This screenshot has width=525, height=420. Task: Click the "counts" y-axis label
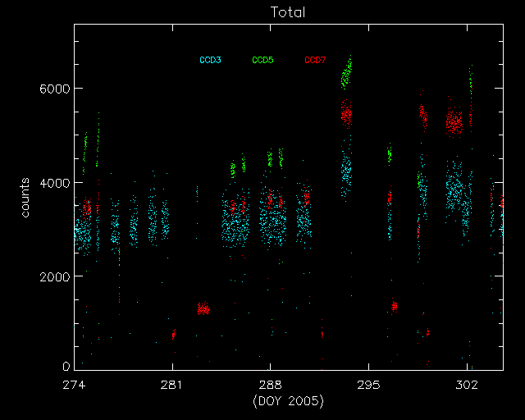click(26, 197)
